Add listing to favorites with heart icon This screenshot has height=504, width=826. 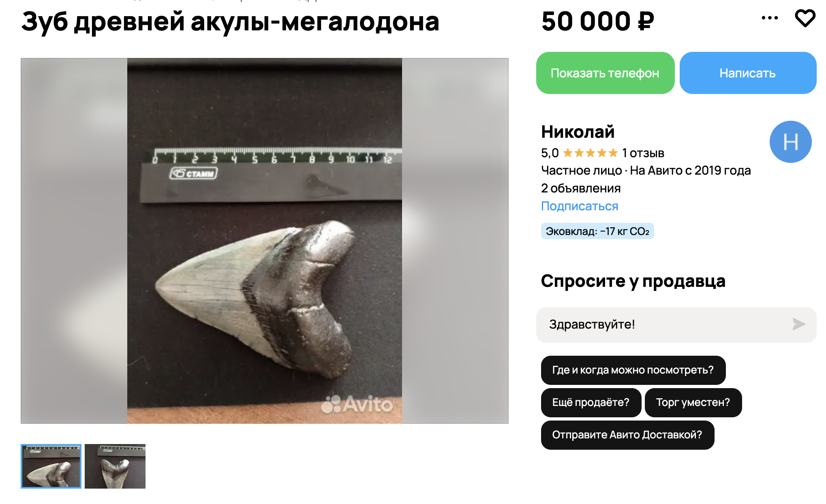tap(805, 18)
